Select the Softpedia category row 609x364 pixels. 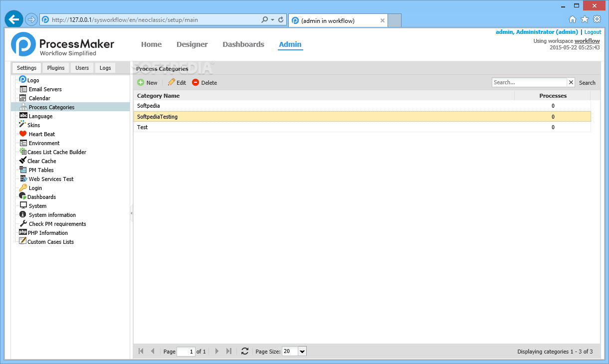click(x=362, y=106)
